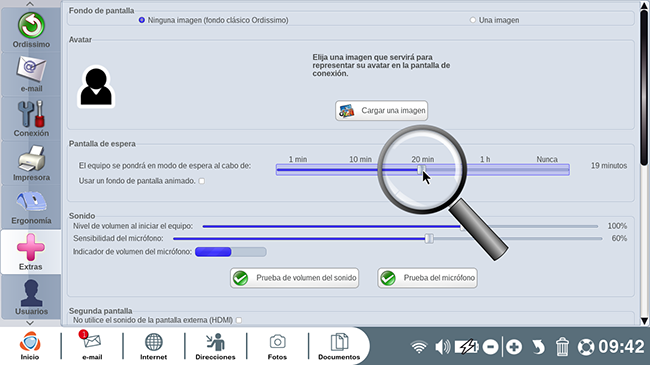Viewport: 650px width, 365px height.
Task: Click the standby delay slider handle
Action: point(421,169)
